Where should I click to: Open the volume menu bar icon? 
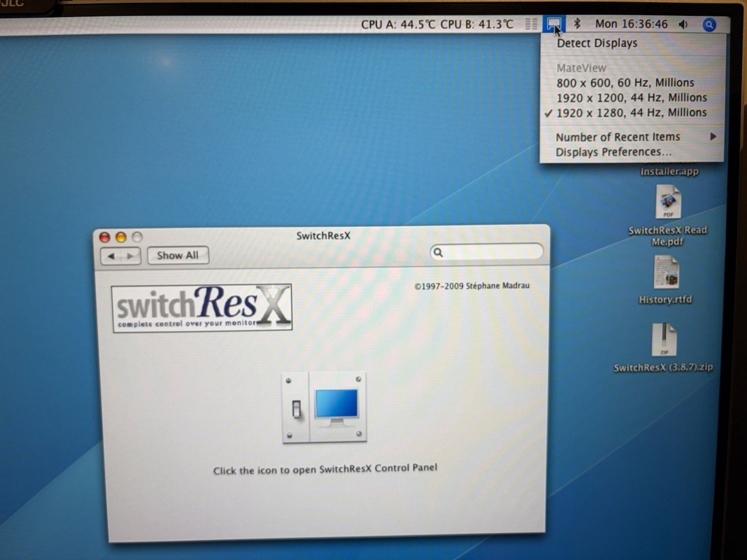point(683,24)
